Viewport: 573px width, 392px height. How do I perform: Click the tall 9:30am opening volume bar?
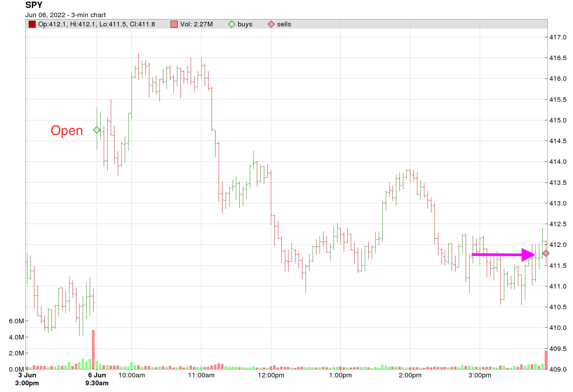[x=93, y=349]
